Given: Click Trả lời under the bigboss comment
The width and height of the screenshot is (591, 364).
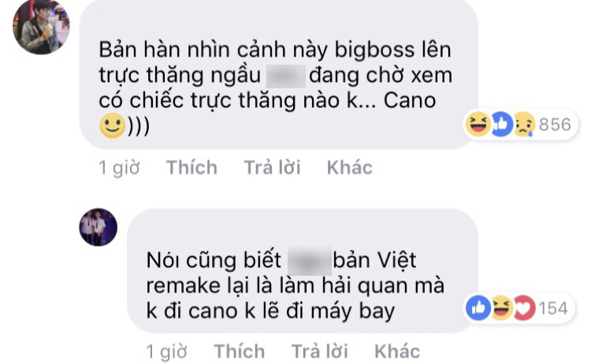Looking at the screenshot, I should (x=272, y=167).
